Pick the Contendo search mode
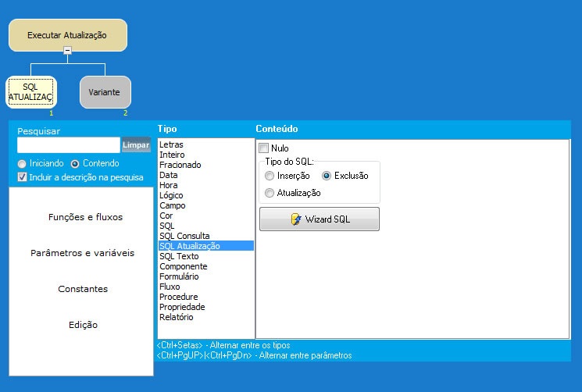The width and height of the screenshot is (582, 392). [75, 164]
